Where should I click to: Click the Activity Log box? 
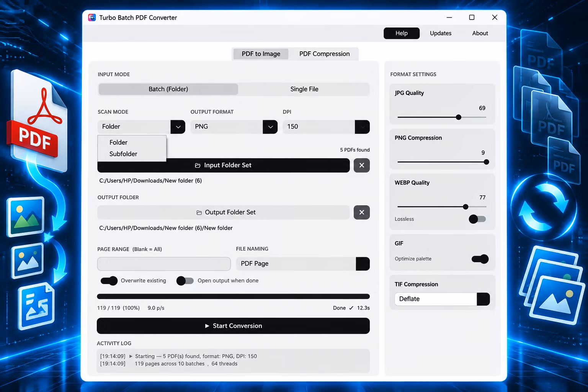click(233, 361)
